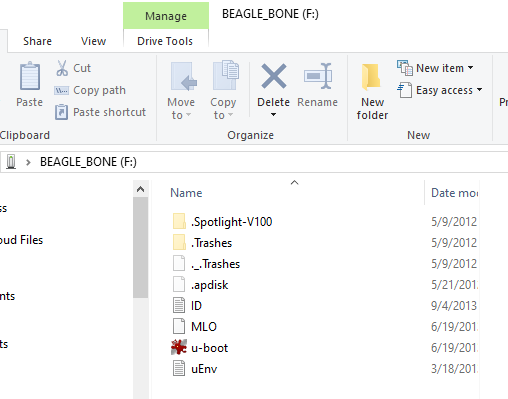Select the MLO file name
This screenshot has width=508, height=399.
click(204, 327)
